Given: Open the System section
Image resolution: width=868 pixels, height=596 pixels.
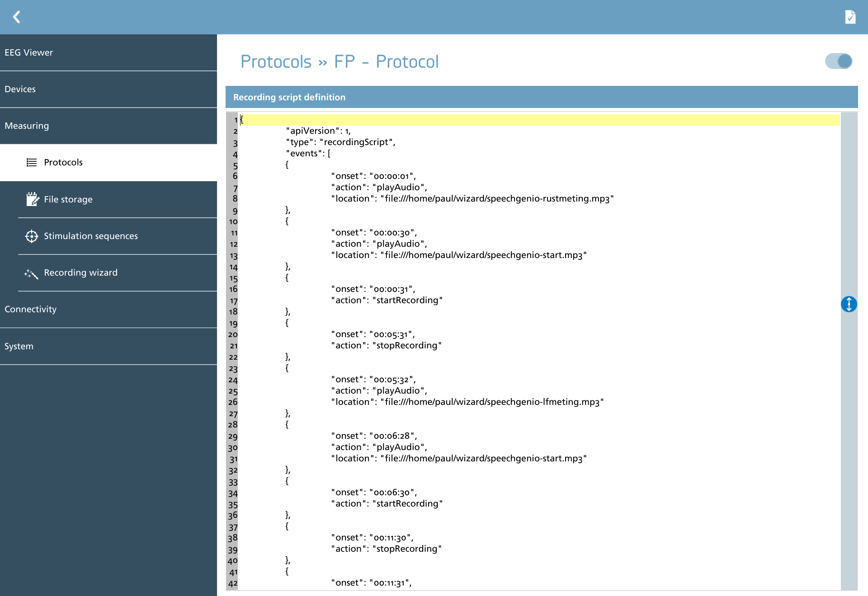Looking at the screenshot, I should tap(108, 346).
